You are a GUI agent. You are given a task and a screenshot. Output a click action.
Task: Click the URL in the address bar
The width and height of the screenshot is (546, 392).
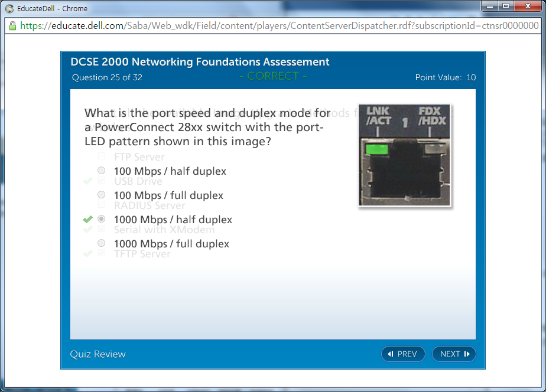pyautogui.click(x=278, y=26)
